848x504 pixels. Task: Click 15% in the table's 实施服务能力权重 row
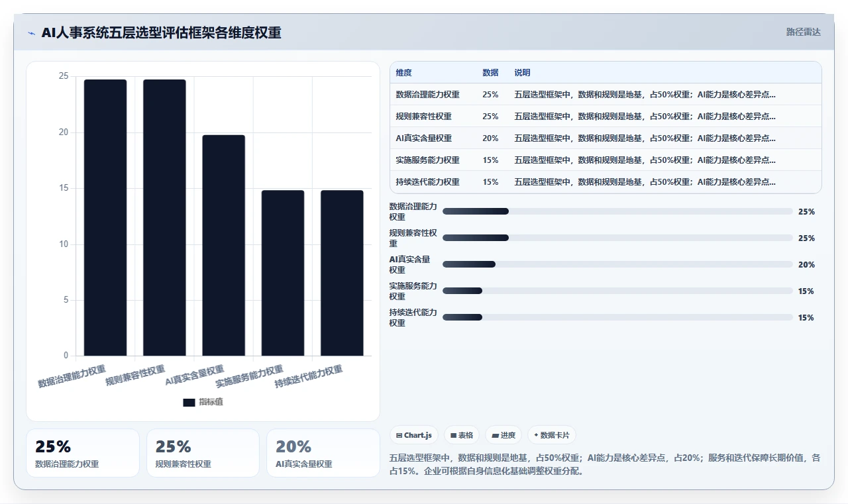click(490, 160)
